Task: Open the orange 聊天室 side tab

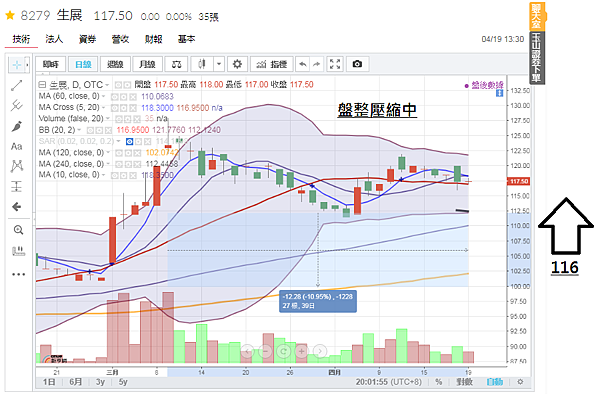Action: 537,16
